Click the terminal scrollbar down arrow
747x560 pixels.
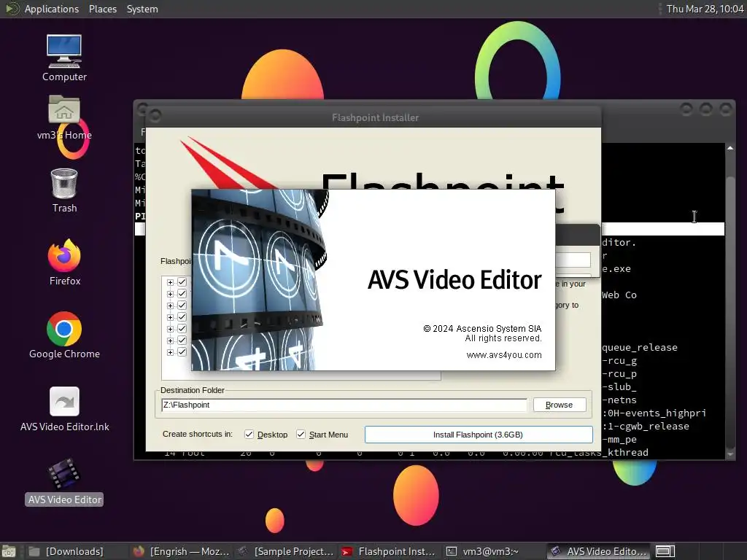pyautogui.click(x=729, y=454)
